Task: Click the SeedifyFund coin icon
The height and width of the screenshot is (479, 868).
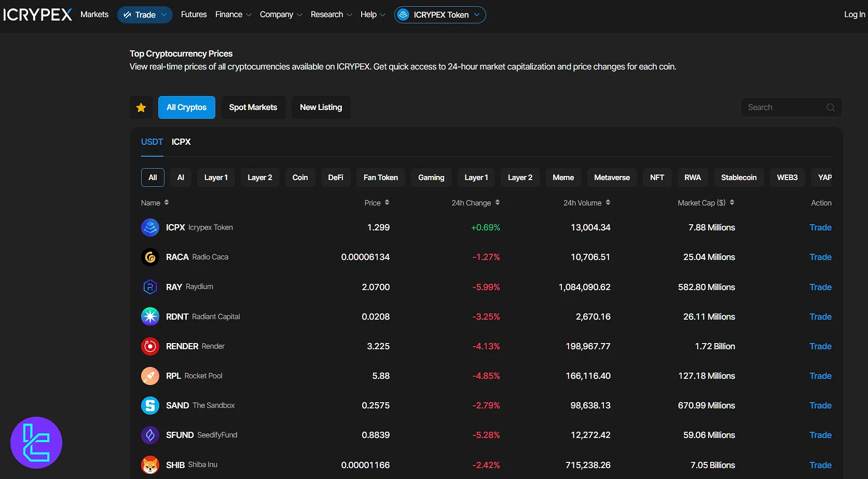Action: coord(150,435)
